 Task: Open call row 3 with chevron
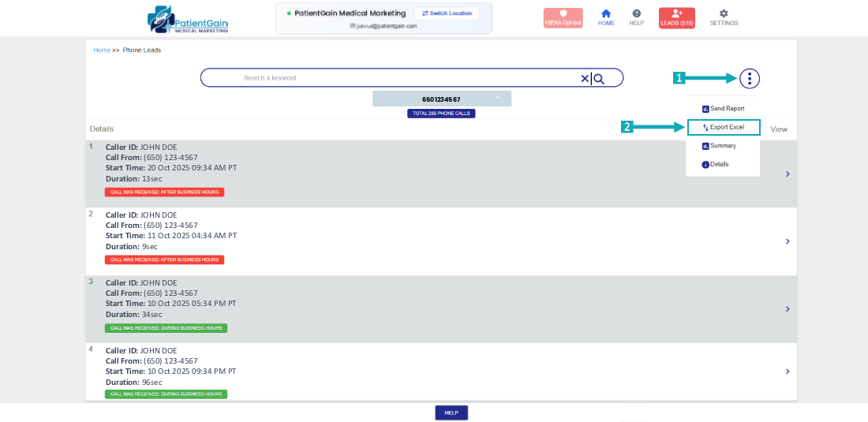tap(787, 309)
